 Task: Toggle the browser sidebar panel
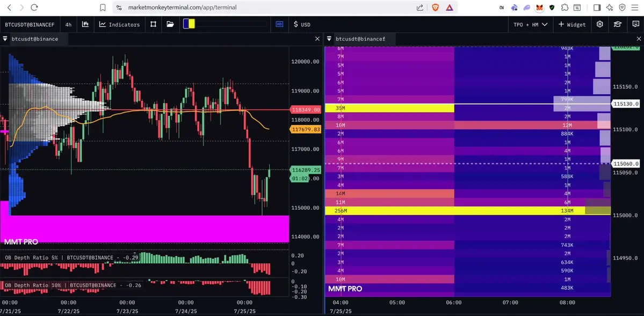click(597, 8)
